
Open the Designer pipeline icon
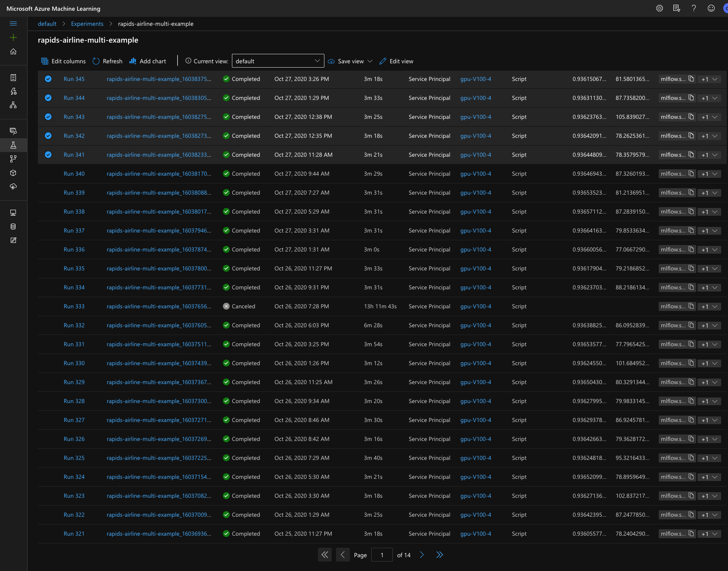pyautogui.click(x=13, y=105)
